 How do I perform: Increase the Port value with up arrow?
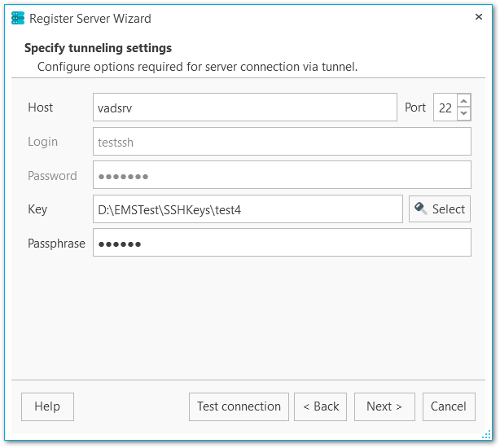click(x=463, y=101)
